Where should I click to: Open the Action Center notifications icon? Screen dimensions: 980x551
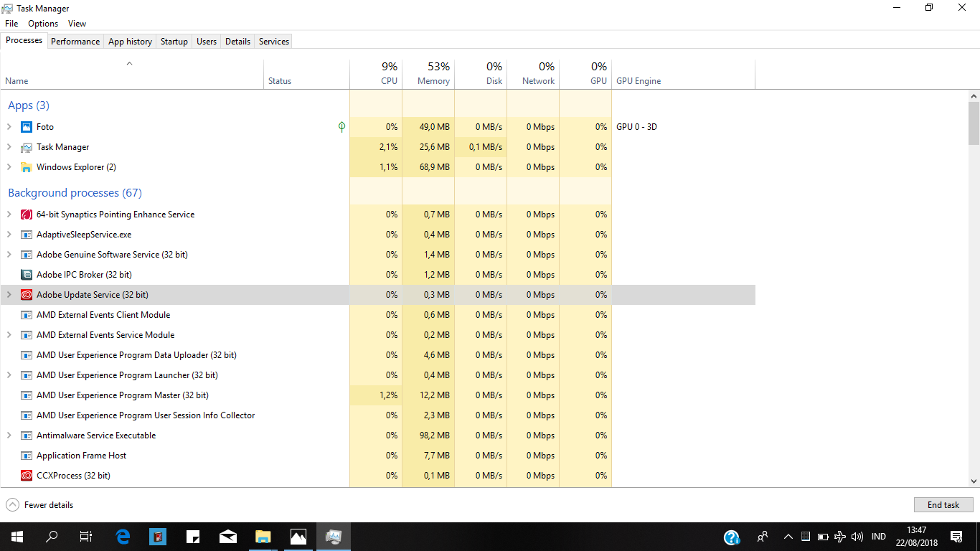[956, 537]
